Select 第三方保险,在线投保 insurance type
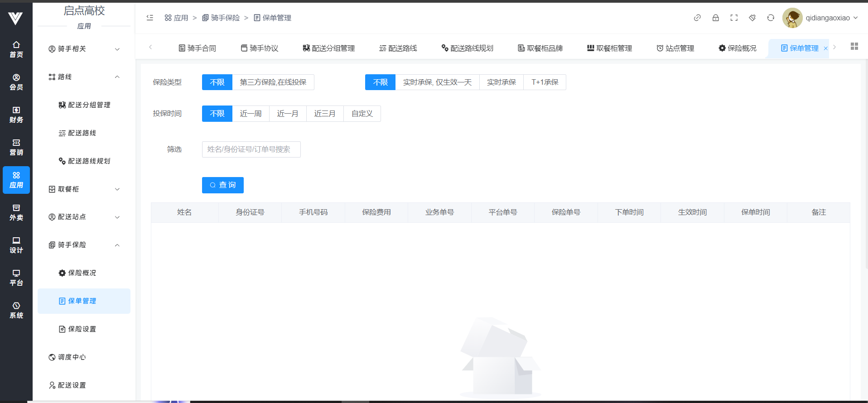 click(273, 82)
